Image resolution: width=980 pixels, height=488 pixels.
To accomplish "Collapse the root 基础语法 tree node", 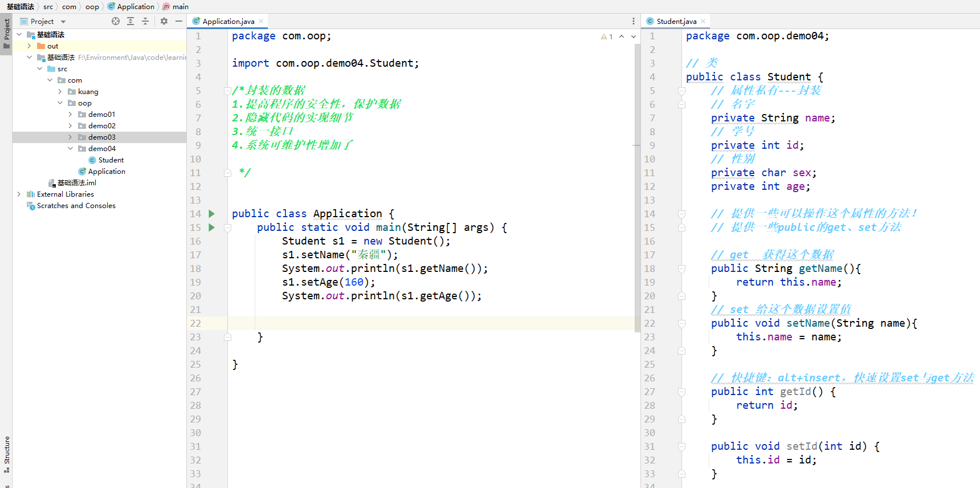I will [19, 35].
